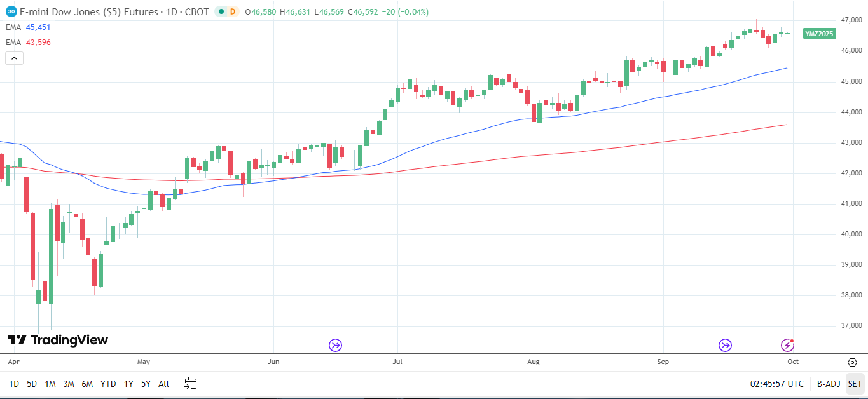
Task: Toggle the SET settlement price option
Action: click(x=855, y=384)
